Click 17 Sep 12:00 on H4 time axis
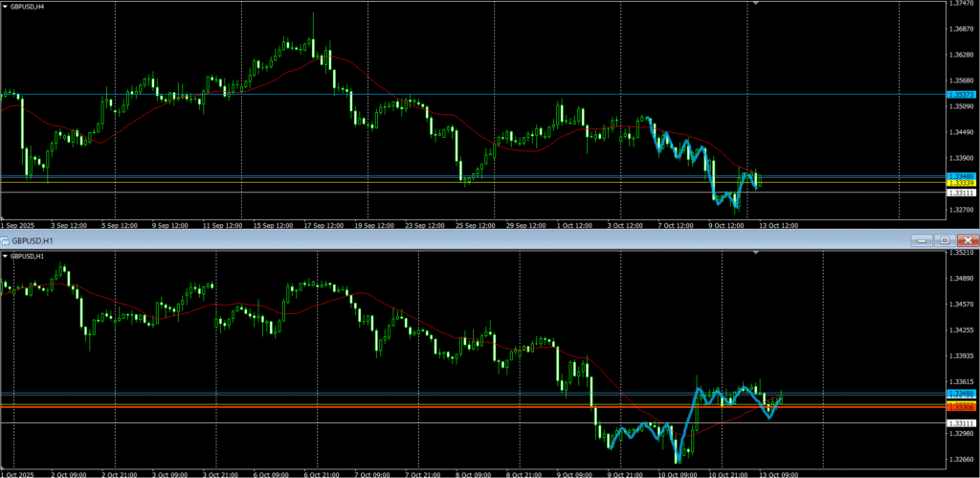 (323, 225)
